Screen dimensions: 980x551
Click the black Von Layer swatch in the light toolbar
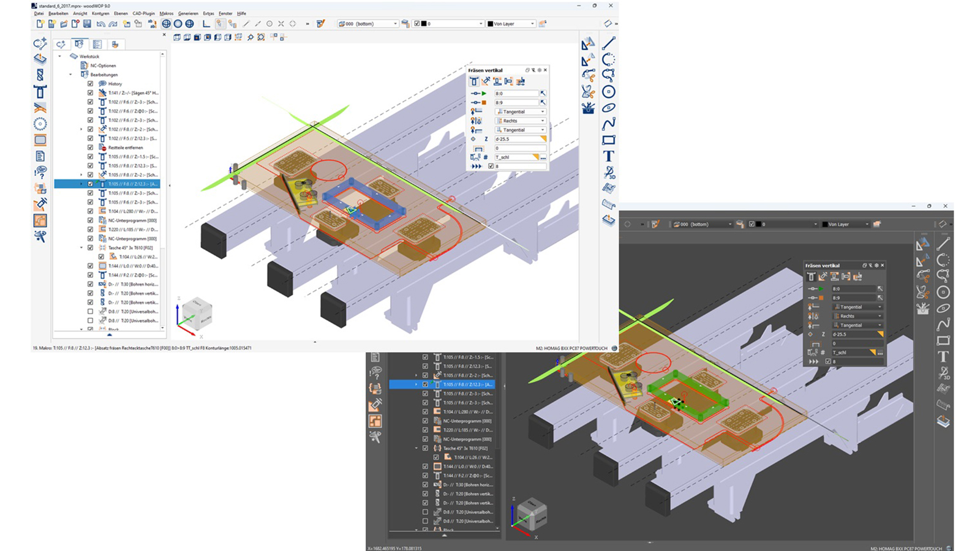(x=490, y=24)
